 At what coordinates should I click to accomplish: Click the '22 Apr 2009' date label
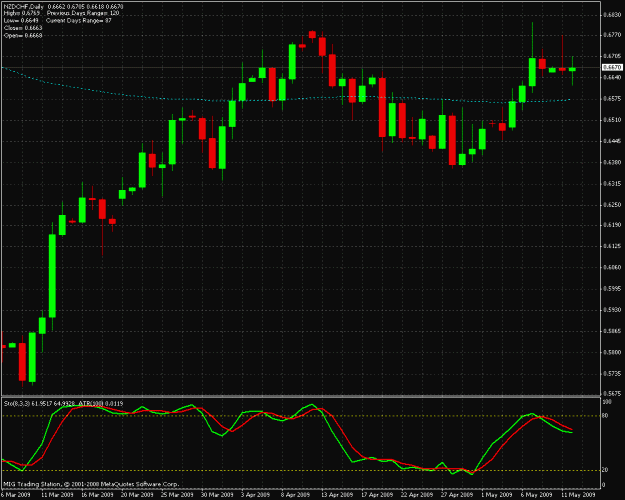[417, 495]
